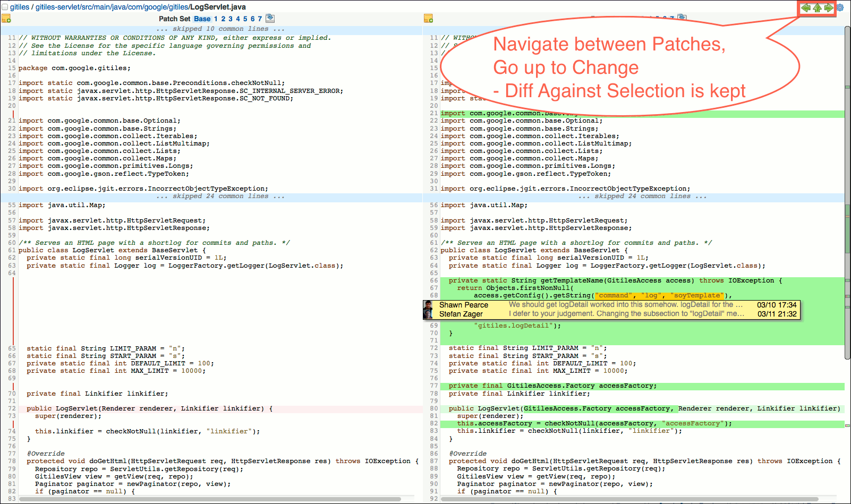Open the diff preferences gear icon

pos(840,7)
